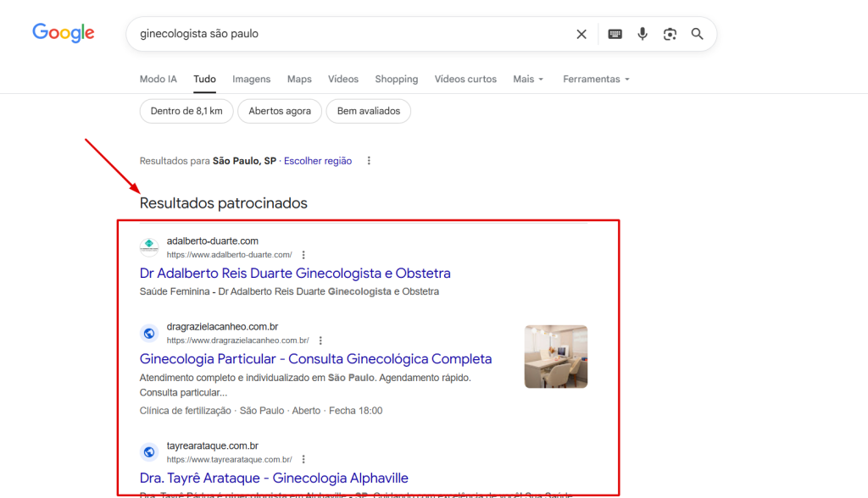
Task: Open Google Lens image search icon
Action: 670,35
